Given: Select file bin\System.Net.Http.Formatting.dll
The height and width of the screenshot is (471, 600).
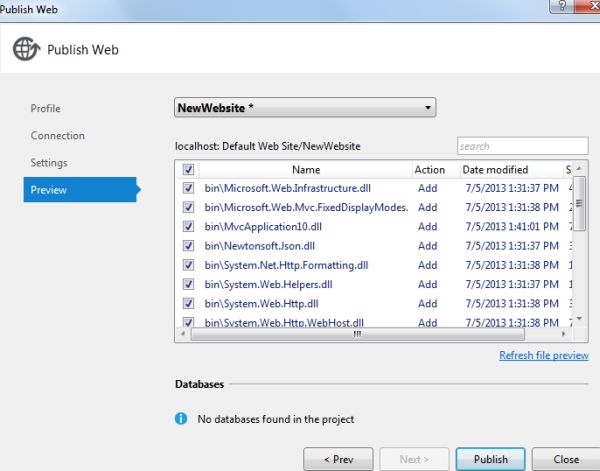Looking at the screenshot, I should coord(286,265).
